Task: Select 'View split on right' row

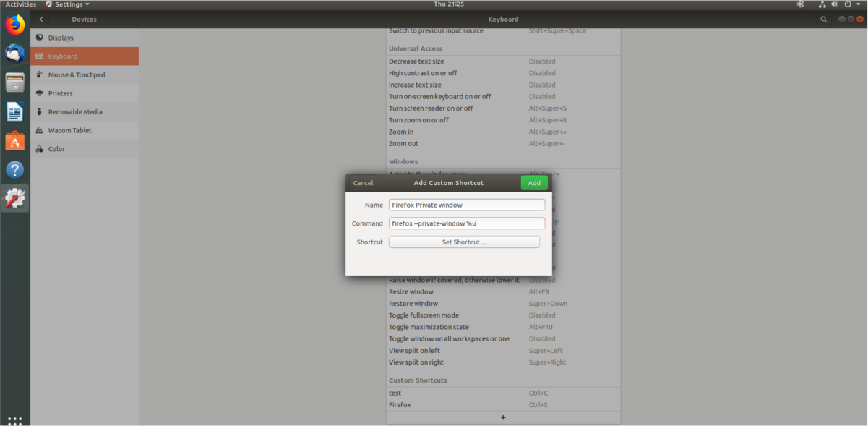Action: tap(503, 362)
